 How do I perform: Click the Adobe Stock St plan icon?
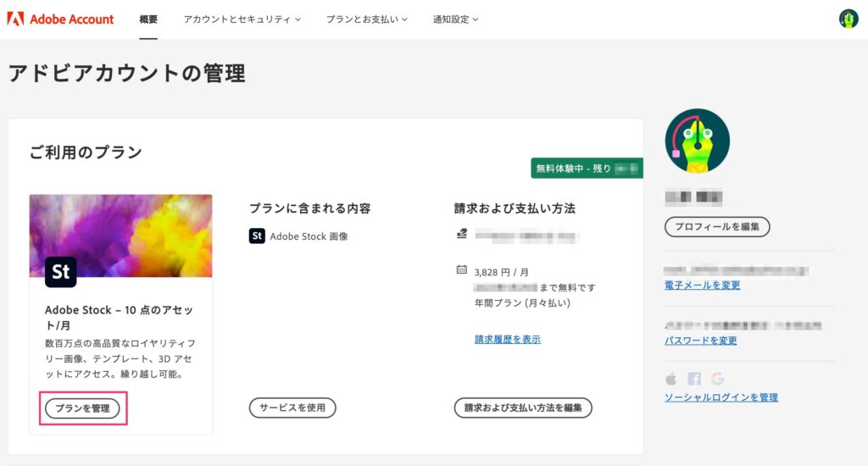coord(60,272)
